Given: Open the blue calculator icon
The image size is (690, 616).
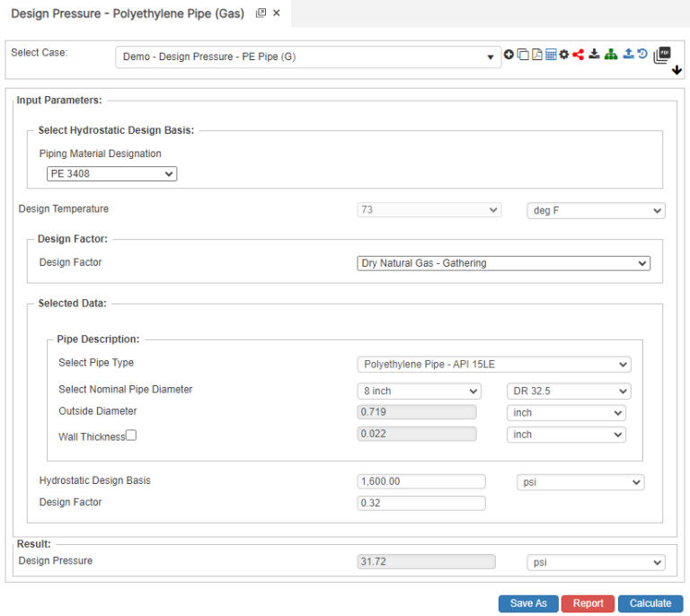Looking at the screenshot, I should [x=551, y=55].
